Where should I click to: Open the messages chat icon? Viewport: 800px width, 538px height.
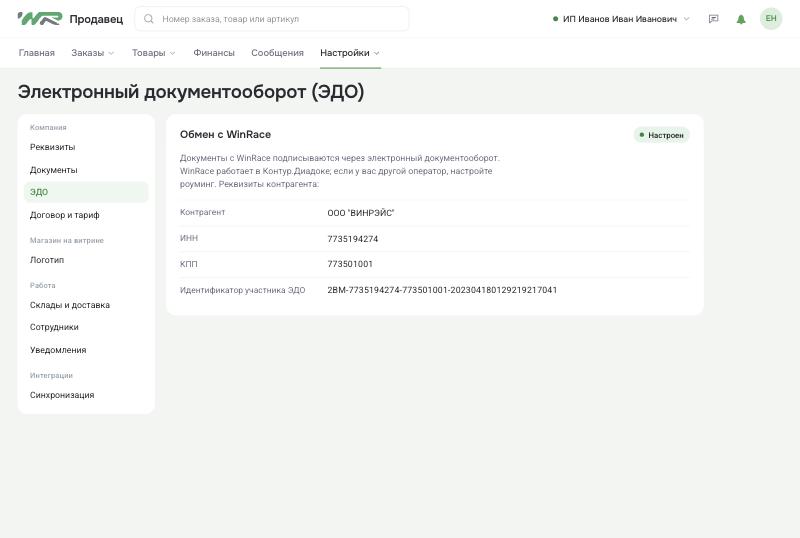(713, 19)
